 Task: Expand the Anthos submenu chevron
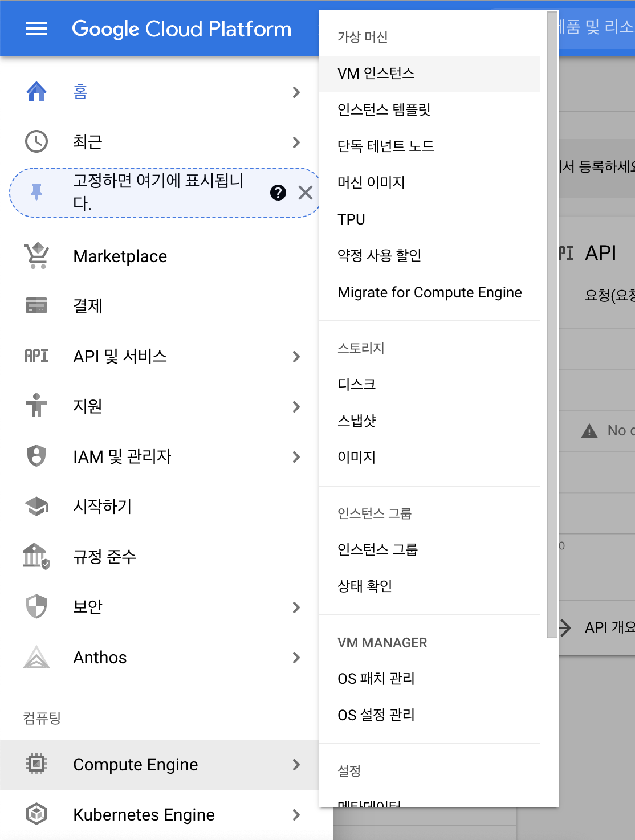(x=296, y=657)
